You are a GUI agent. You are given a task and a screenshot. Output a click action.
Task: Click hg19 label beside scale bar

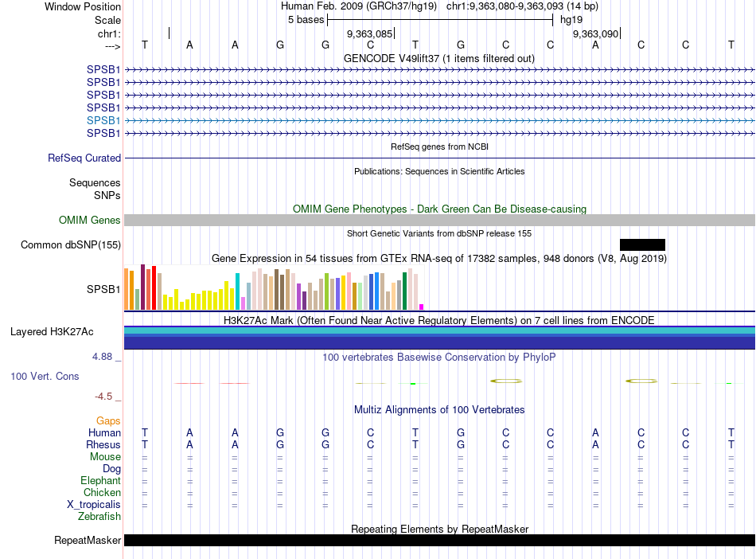[x=571, y=20]
